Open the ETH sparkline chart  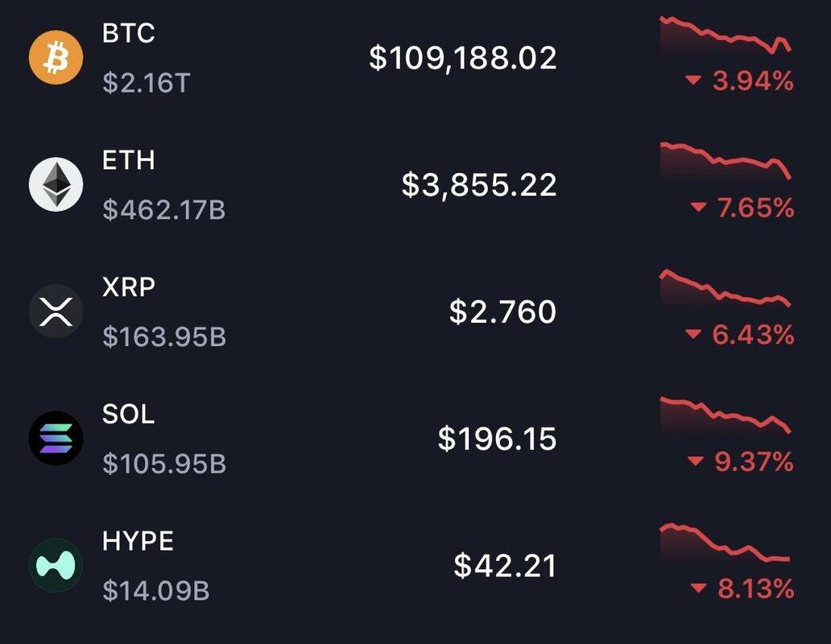pos(726,162)
